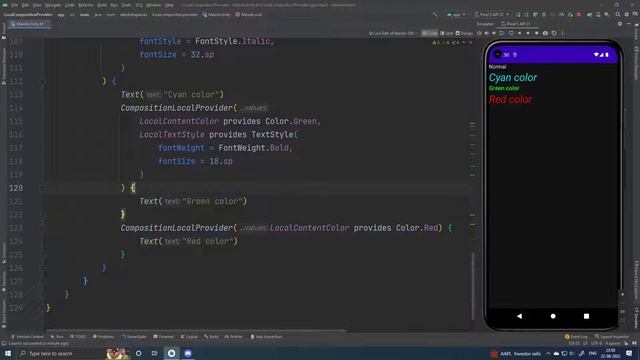The image size is (640, 360).
Task: Open the TODO tool window
Action: (78, 337)
